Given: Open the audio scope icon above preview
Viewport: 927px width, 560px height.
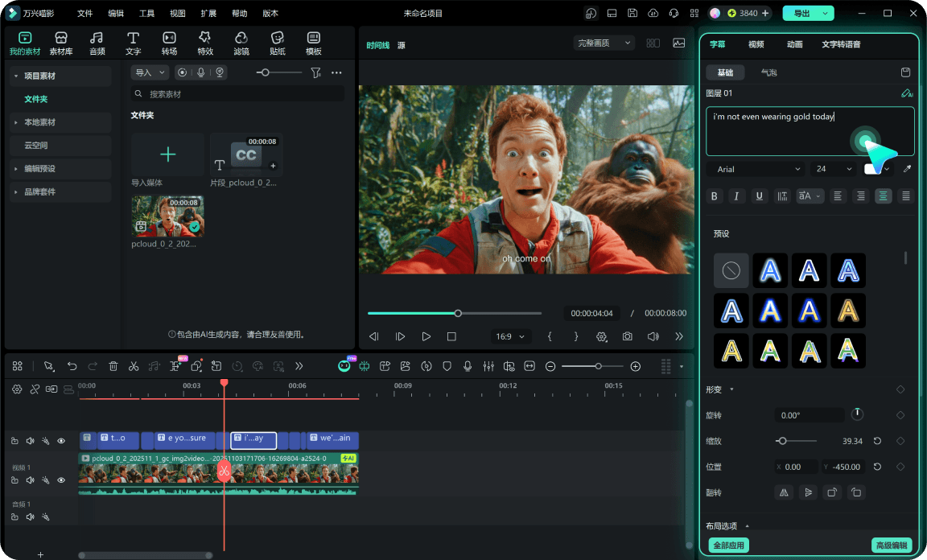Looking at the screenshot, I should [x=678, y=43].
